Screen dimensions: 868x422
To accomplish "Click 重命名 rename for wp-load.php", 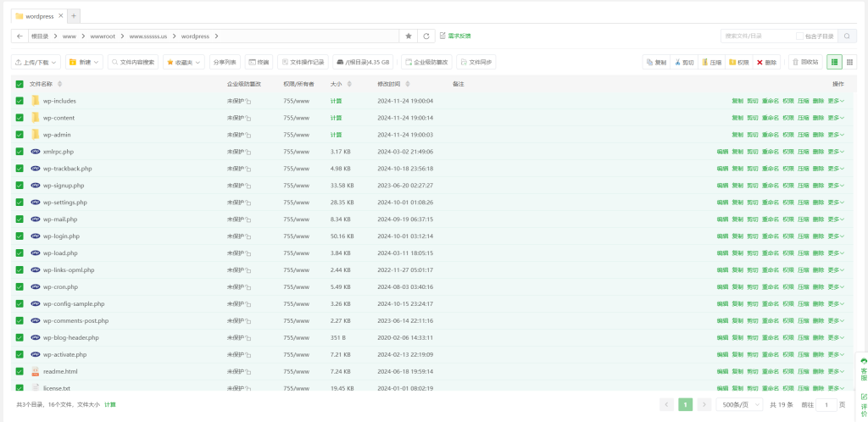I will 770,253.
